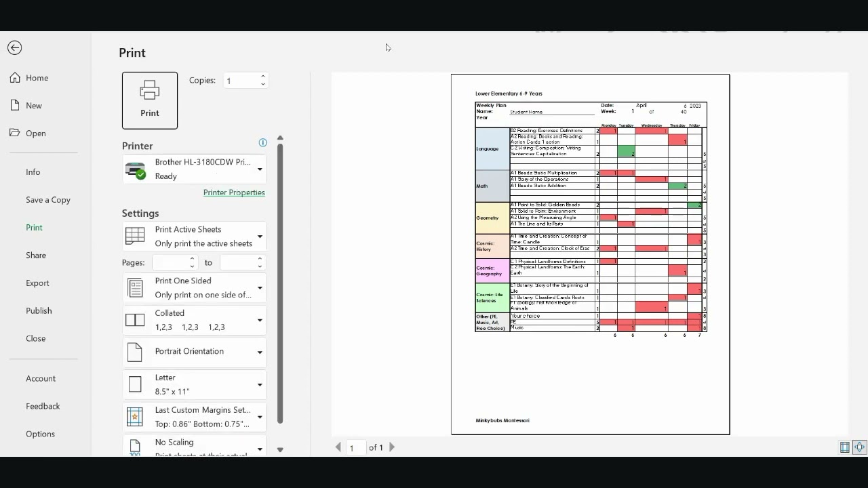The height and width of the screenshot is (488, 868).
Task: Click settings scrollbar up arrow
Action: 280,138
